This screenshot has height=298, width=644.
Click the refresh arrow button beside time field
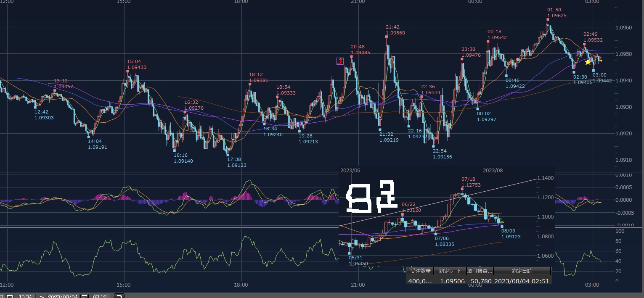(x=119, y=295)
